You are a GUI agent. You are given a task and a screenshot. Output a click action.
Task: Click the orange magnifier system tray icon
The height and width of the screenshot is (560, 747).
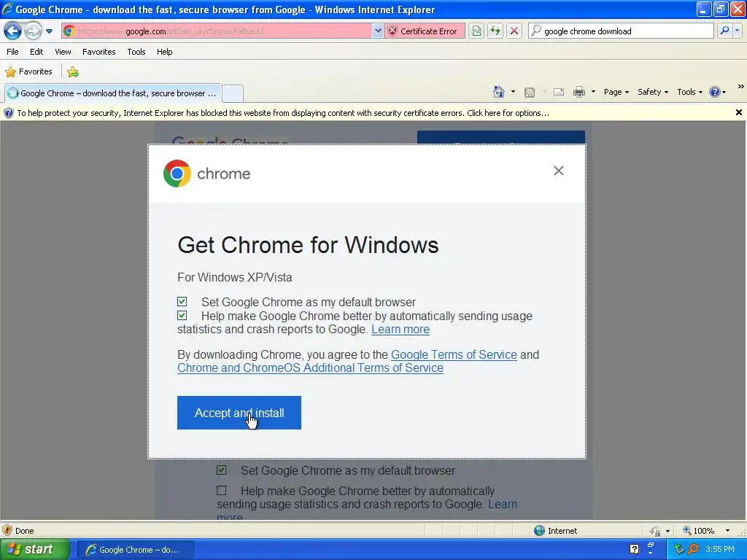pos(693,549)
